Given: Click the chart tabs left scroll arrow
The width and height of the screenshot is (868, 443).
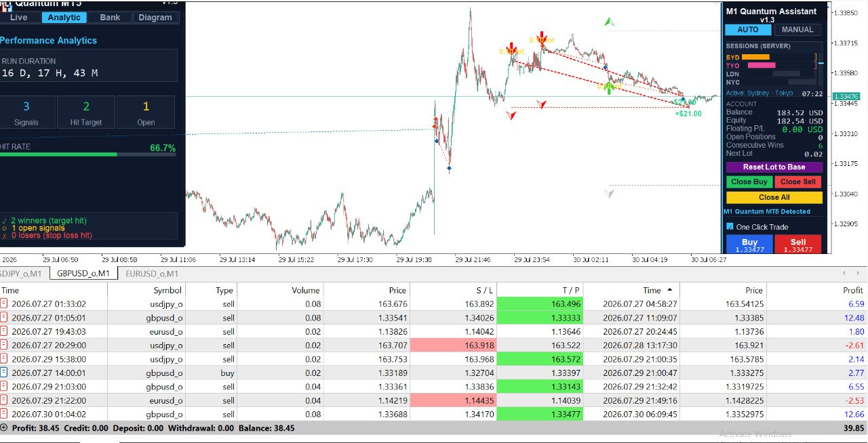Looking at the screenshot, I should pos(844,274).
